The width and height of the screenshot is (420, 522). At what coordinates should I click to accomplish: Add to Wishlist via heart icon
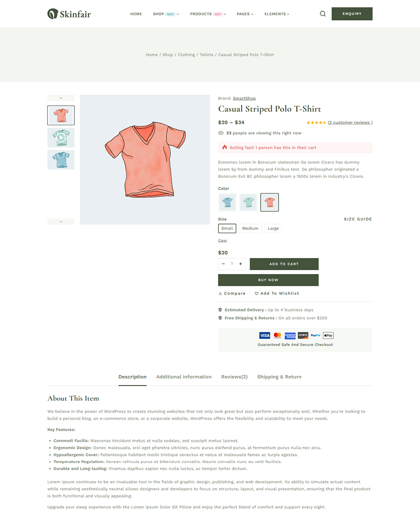[256, 294]
